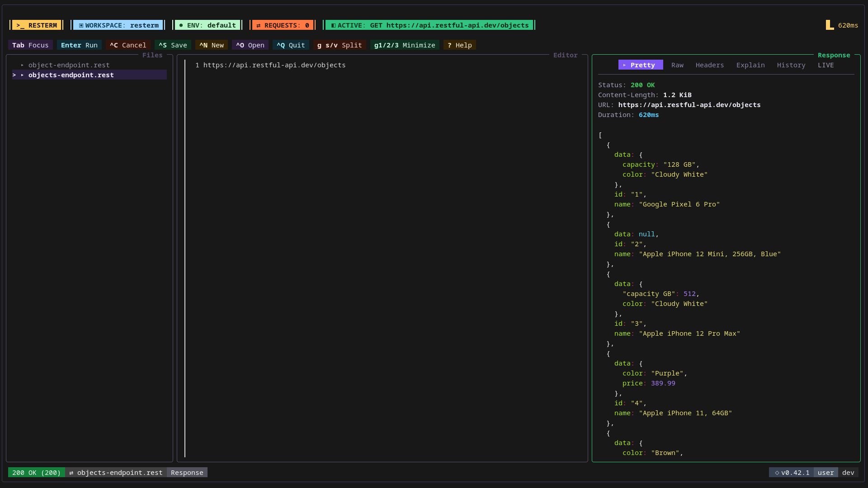Screen dimensions: 868x488
Task: Click the id: "4" line
Action: [x=631, y=403]
